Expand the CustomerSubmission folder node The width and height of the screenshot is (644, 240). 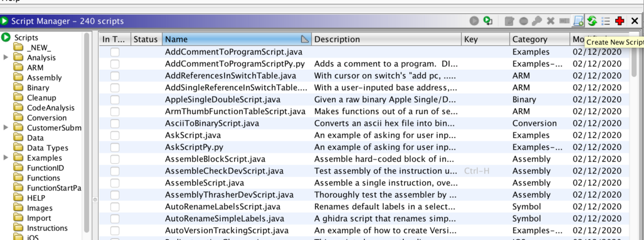[6, 128]
